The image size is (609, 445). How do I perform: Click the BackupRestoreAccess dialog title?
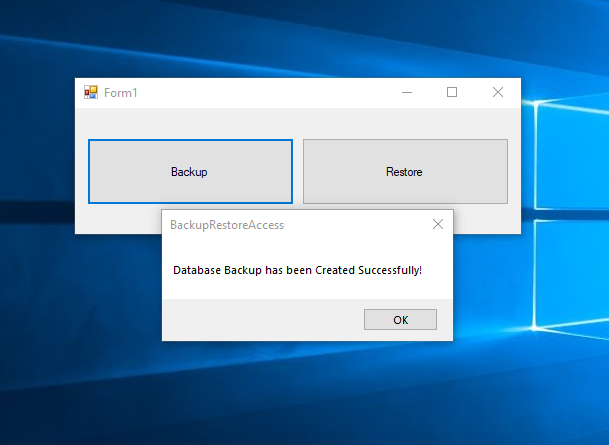227,225
